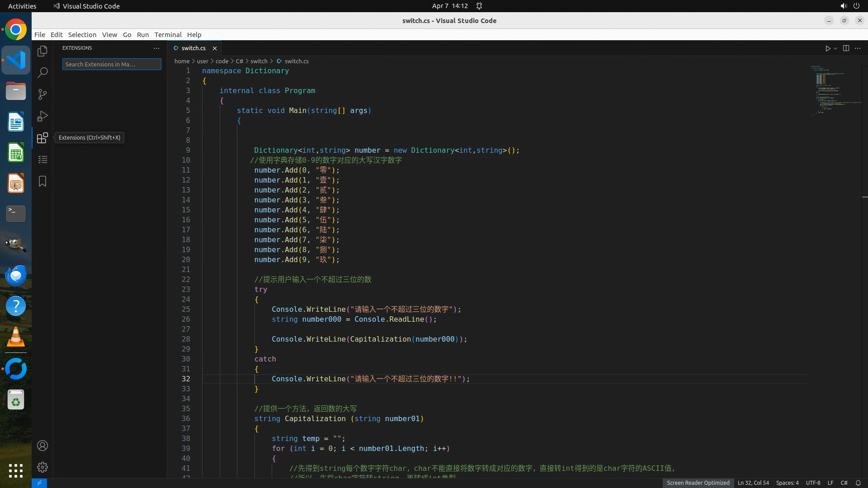This screenshot has width=868, height=488.
Task: Open the Explorer view icon
Action: click(42, 51)
